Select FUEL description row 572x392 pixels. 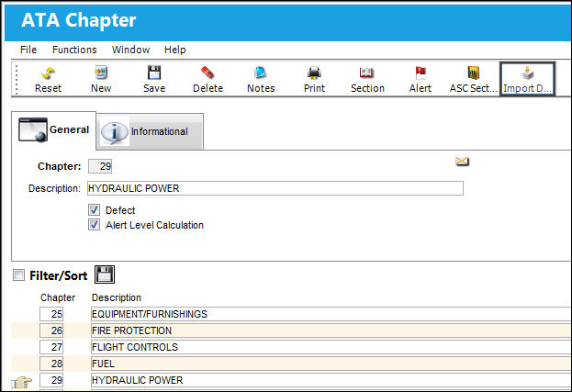tap(331, 364)
